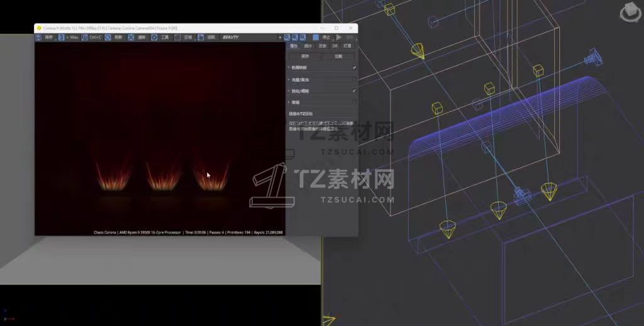Expand the bloom and glare section arrow
The width and height of the screenshot is (644, 326).
tap(289, 79)
